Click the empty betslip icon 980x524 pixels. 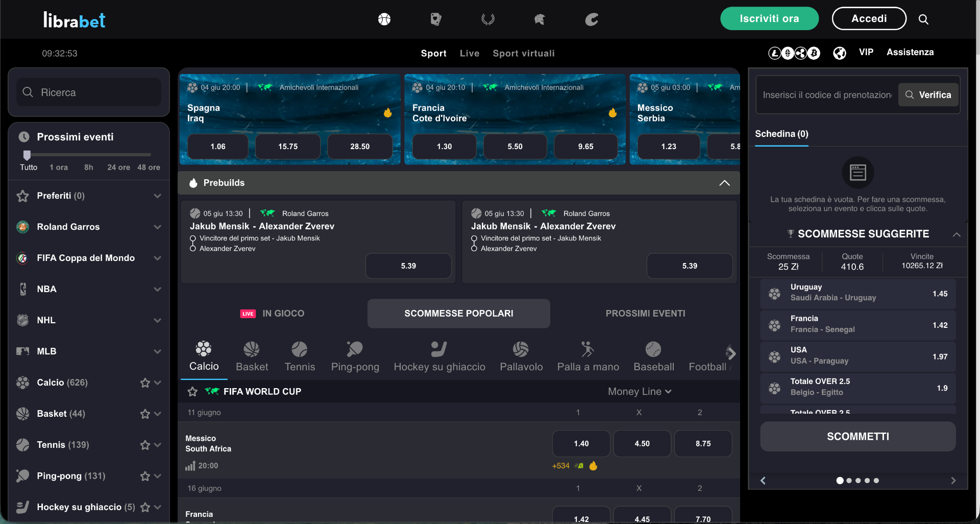(x=857, y=173)
